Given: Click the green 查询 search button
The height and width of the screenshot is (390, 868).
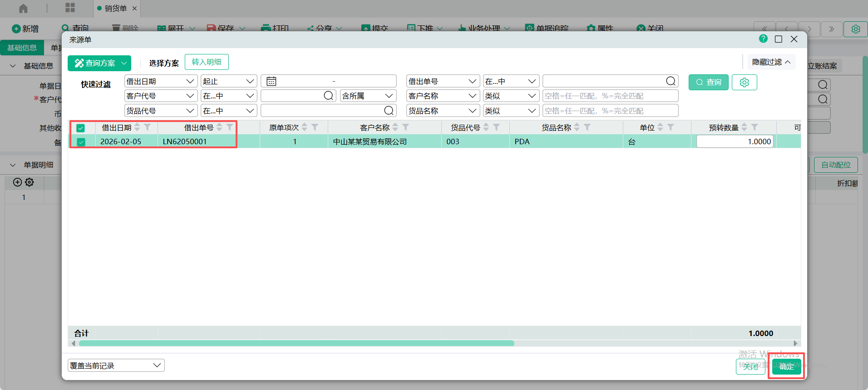Looking at the screenshot, I should 708,82.
